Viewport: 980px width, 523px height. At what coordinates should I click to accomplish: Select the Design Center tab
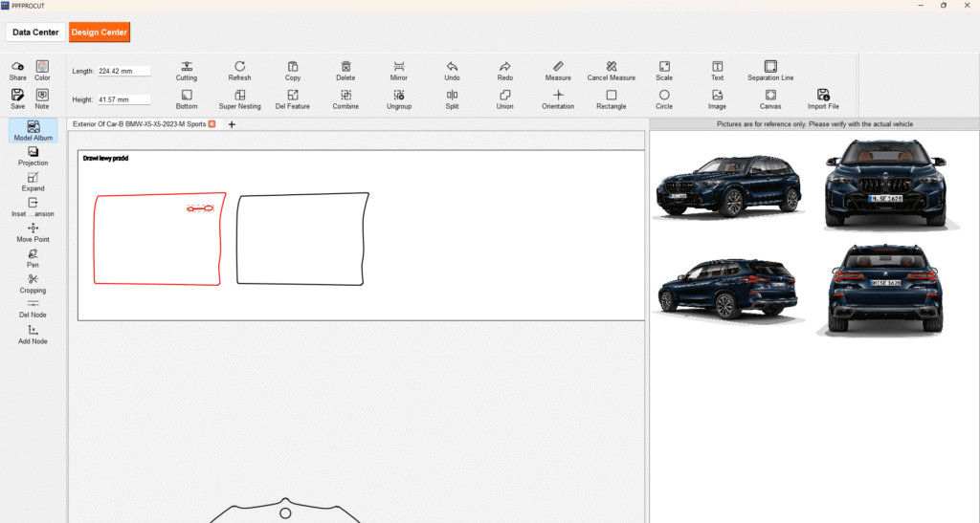(99, 33)
